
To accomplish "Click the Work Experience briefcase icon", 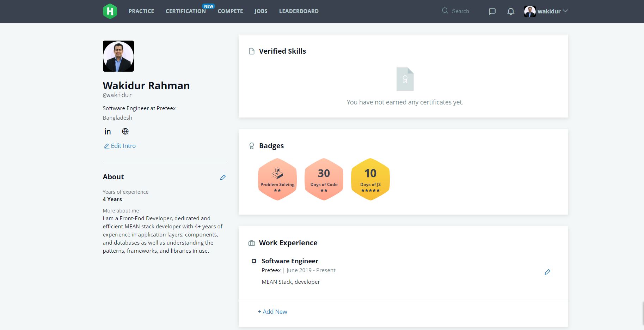I will pyautogui.click(x=252, y=243).
